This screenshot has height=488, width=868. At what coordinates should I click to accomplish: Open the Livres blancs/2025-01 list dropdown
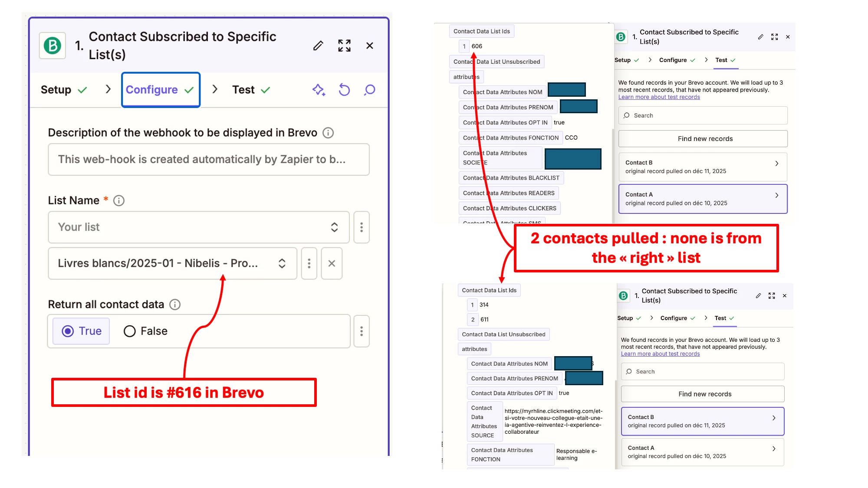pyautogui.click(x=172, y=263)
